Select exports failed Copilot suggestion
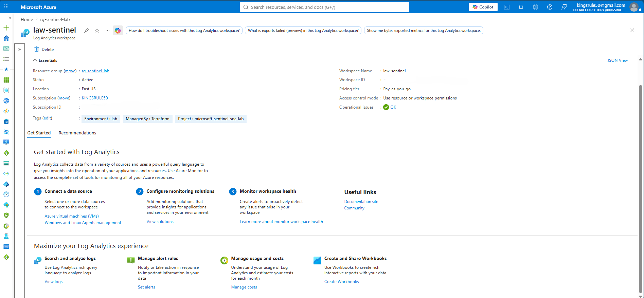Image resolution: width=644 pixels, height=298 pixels. tap(303, 31)
